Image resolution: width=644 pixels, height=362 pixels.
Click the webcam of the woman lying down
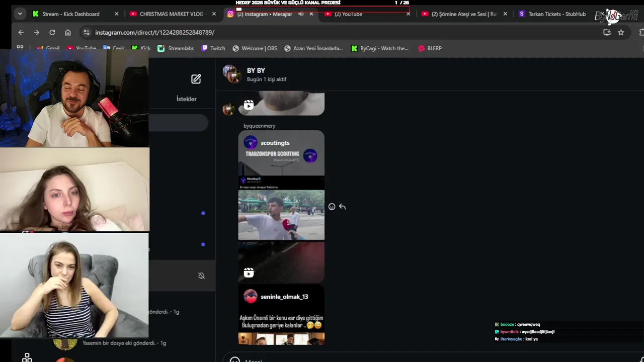(x=74, y=189)
